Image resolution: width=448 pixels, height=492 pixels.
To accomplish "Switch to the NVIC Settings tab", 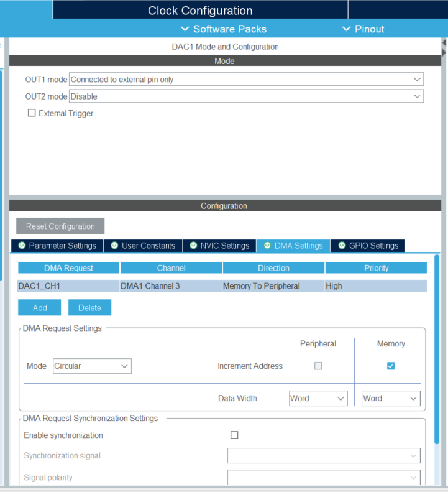I will pos(219,246).
